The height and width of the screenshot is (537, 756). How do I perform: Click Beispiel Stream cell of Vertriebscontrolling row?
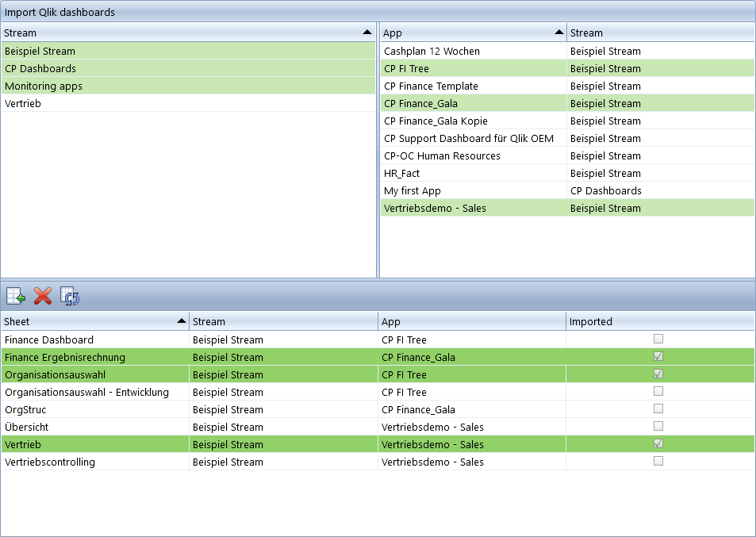coord(283,462)
